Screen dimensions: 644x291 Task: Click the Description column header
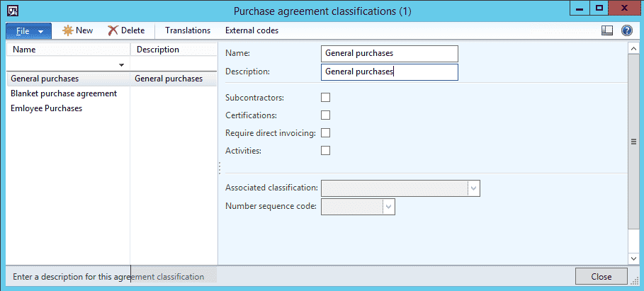point(174,50)
